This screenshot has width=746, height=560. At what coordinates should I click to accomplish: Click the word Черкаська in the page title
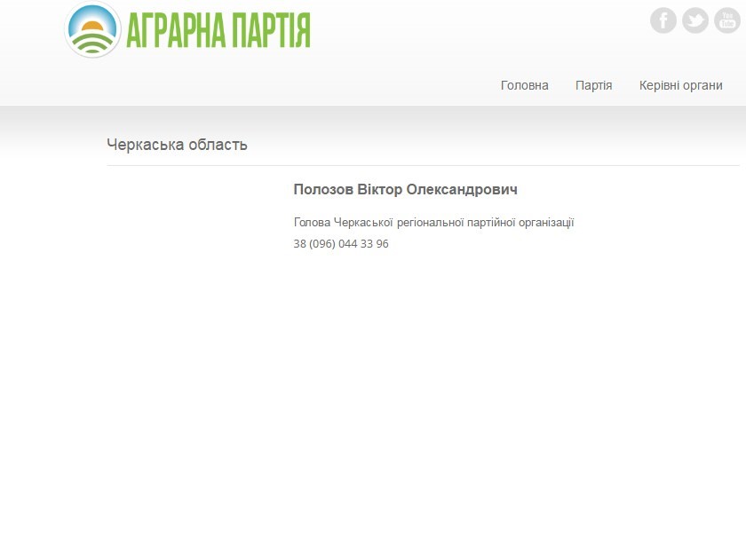[x=144, y=145]
